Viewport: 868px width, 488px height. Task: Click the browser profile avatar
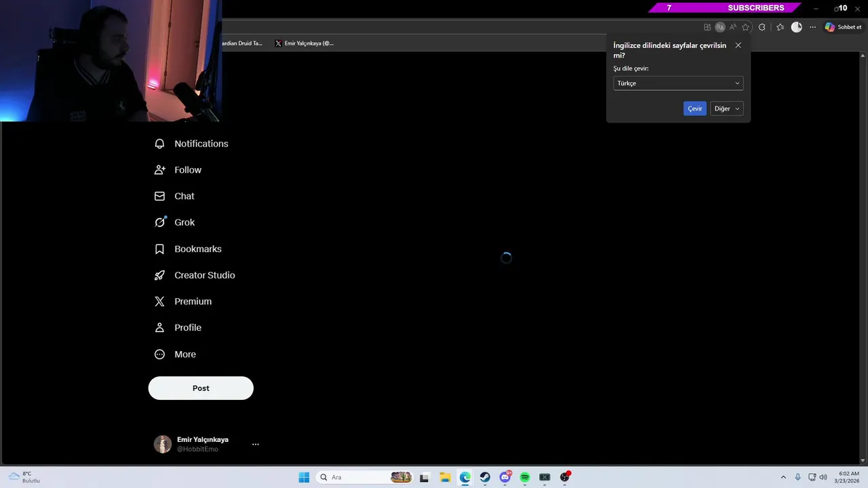[x=797, y=27]
